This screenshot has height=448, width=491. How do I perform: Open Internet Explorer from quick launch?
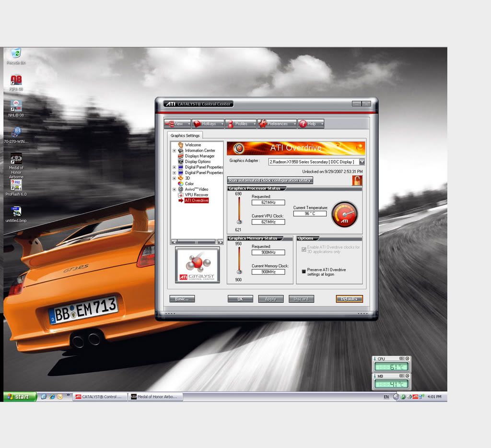pyautogui.click(x=52, y=397)
